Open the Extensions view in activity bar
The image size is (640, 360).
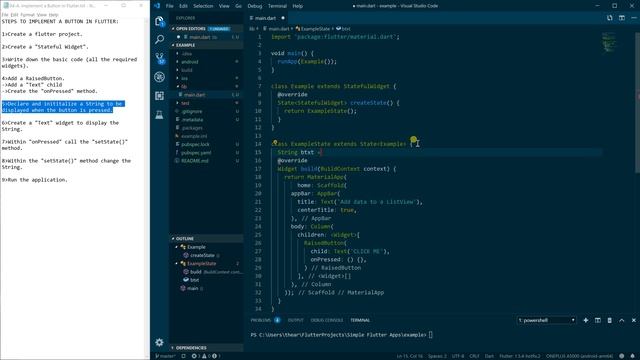point(160,96)
